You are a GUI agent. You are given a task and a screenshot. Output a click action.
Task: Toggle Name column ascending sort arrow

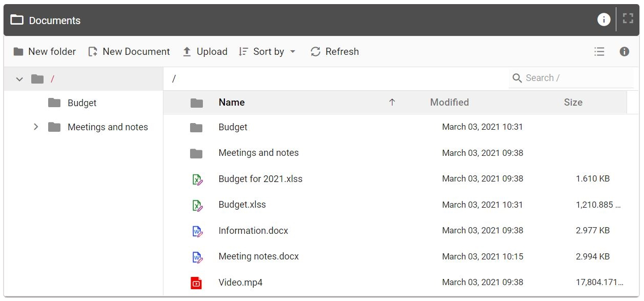point(392,102)
